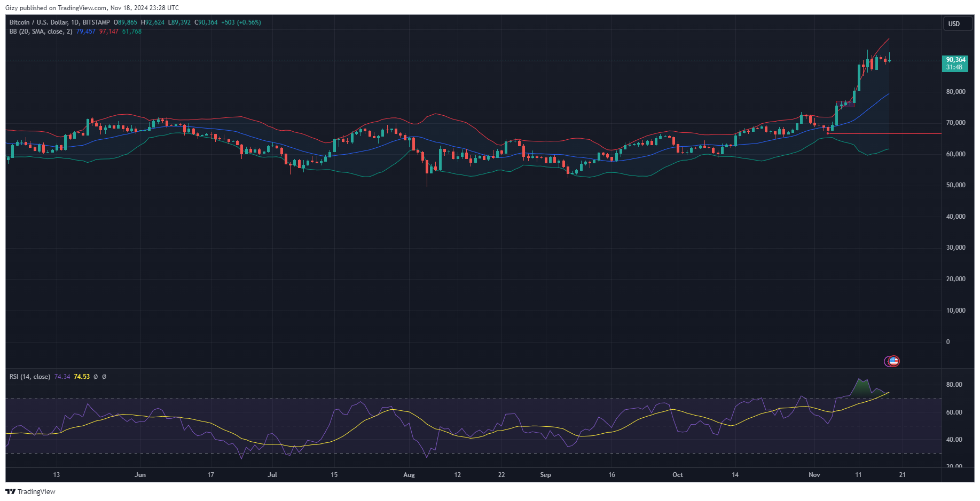The height and width of the screenshot is (501, 980).
Task: Click the RSI axis label 80.00
Action: 954,385
